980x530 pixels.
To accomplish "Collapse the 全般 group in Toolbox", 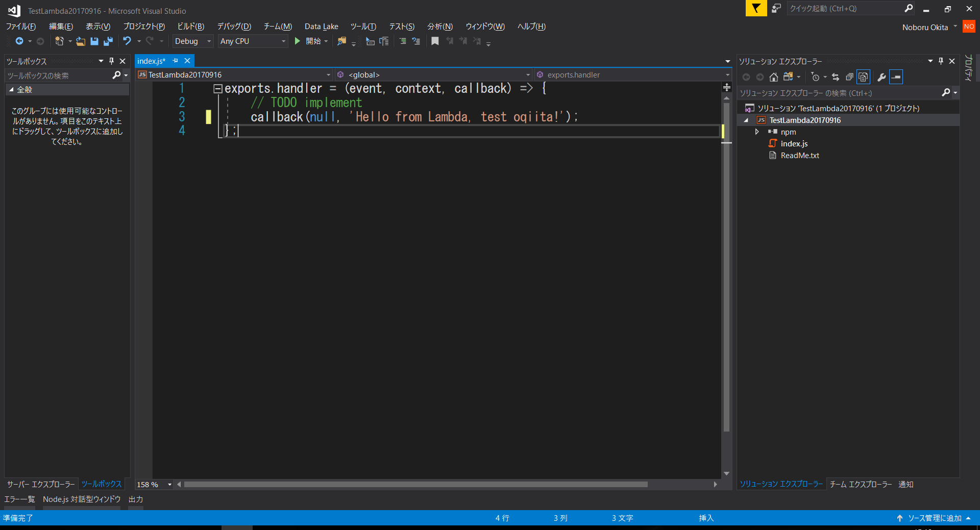I will pos(12,89).
